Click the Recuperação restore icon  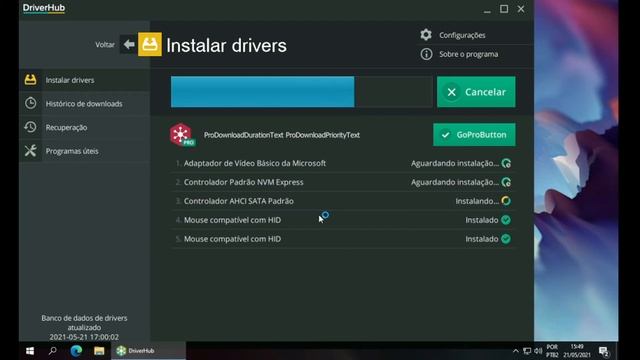pos(31,127)
